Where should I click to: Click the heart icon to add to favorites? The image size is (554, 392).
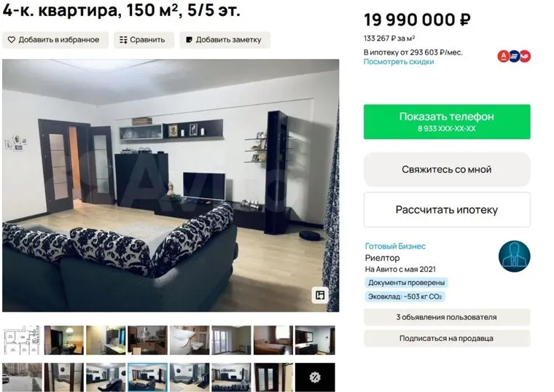click(12, 40)
